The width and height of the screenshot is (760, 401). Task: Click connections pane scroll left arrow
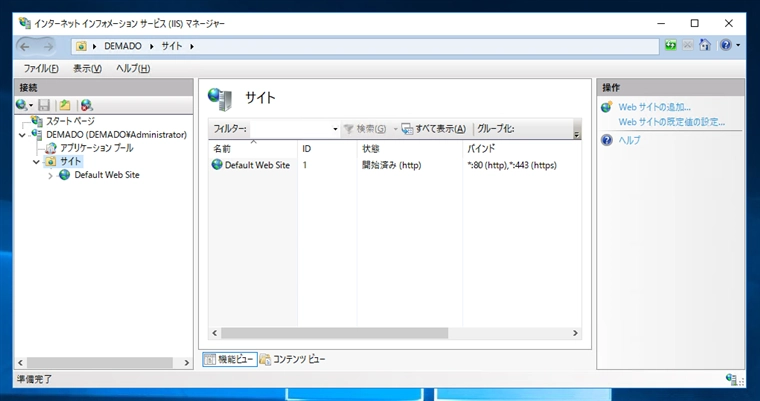20,363
